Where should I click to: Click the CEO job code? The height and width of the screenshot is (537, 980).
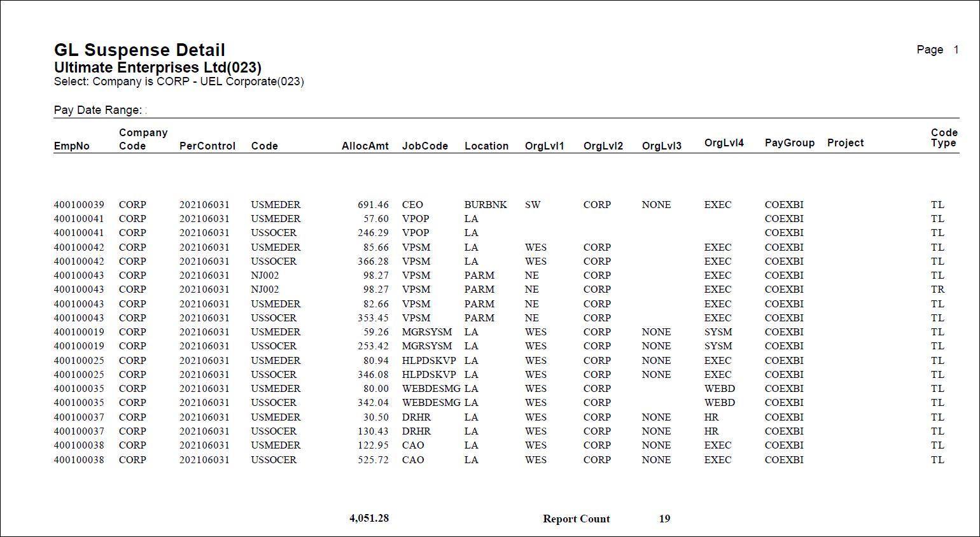coord(412,205)
